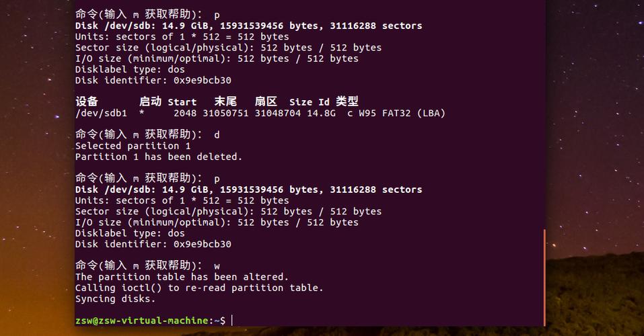The width and height of the screenshot is (644, 336).
Task: Click the 'Partition 1 has been deleted.' line
Action: (x=159, y=157)
